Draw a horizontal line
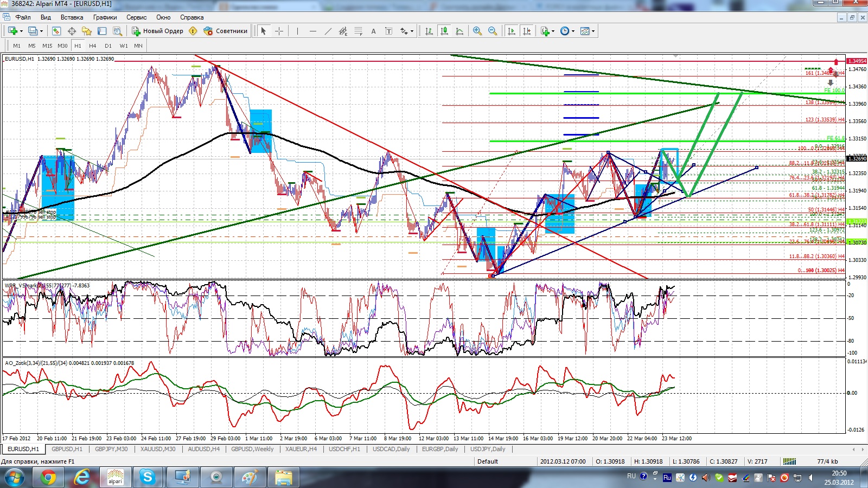The width and height of the screenshot is (868, 488). 312,31
